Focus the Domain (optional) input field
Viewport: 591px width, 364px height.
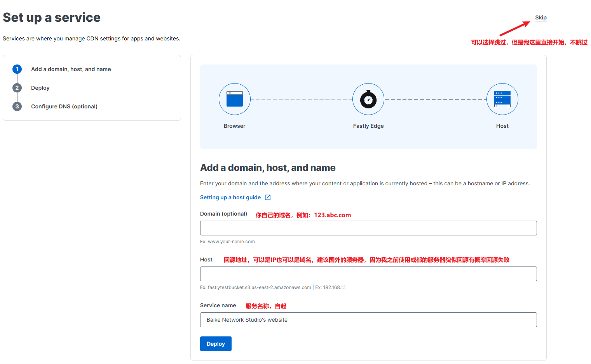(x=368, y=228)
